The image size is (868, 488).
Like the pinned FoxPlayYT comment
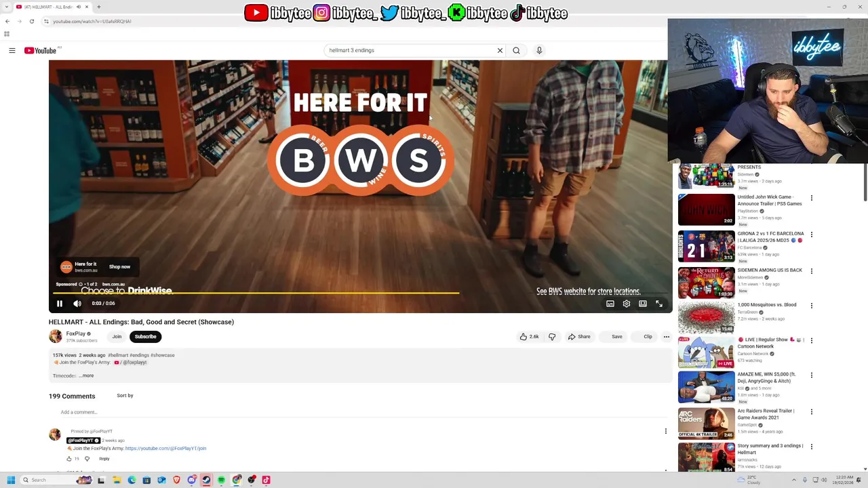(x=69, y=459)
